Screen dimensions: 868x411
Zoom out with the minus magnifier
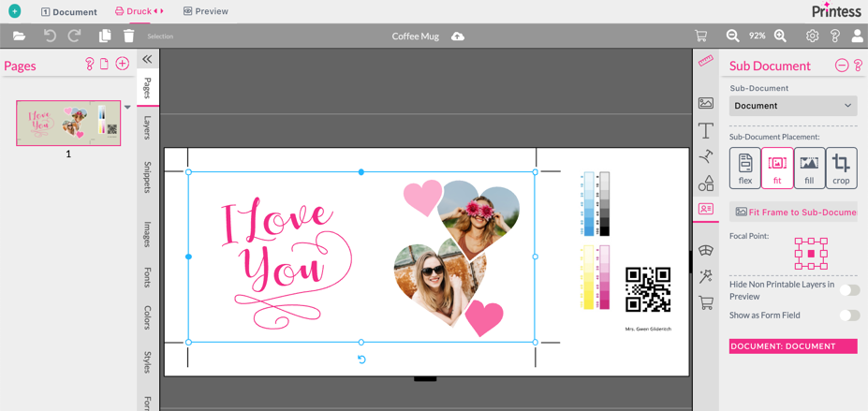tap(733, 36)
